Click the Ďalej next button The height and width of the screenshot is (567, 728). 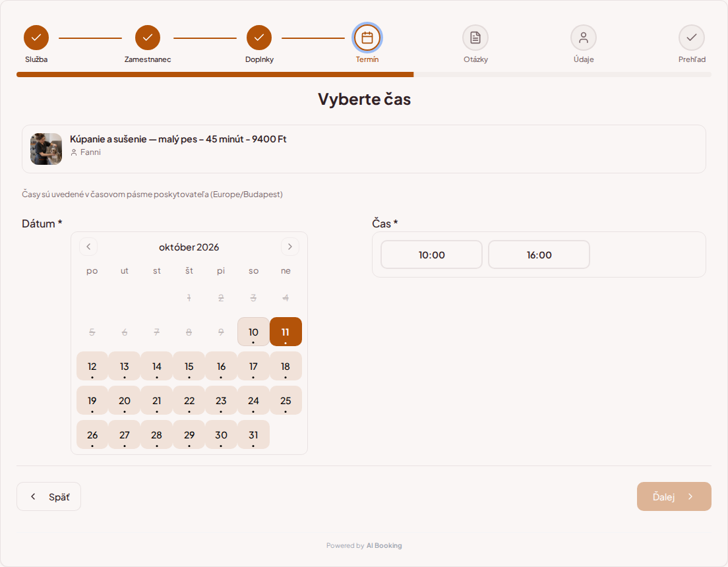[674, 496]
